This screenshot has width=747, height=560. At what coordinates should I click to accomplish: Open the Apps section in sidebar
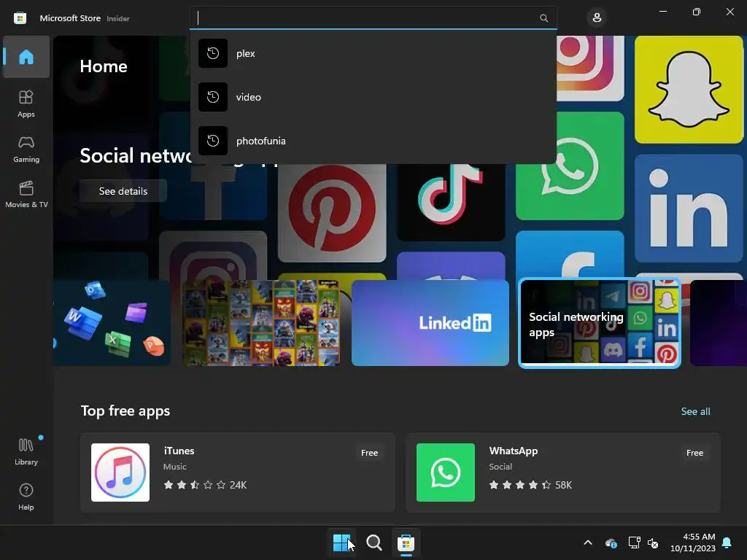pyautogui.click(x=26, y=104)
